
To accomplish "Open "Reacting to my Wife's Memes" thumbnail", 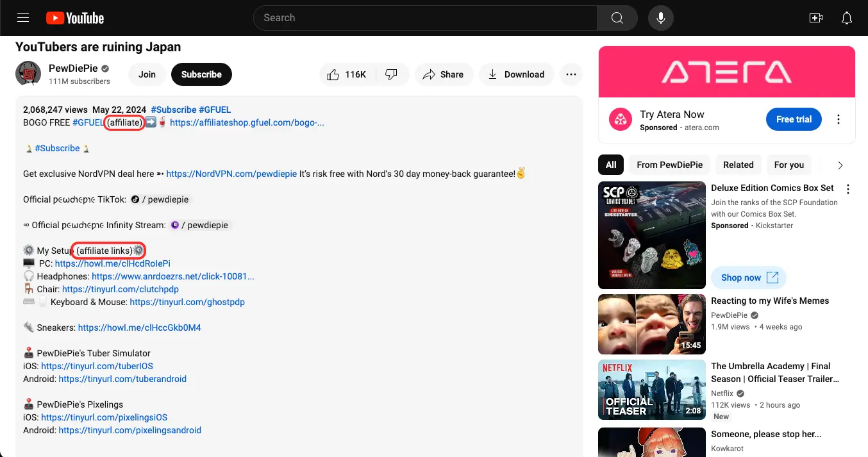I will [651, 324].
